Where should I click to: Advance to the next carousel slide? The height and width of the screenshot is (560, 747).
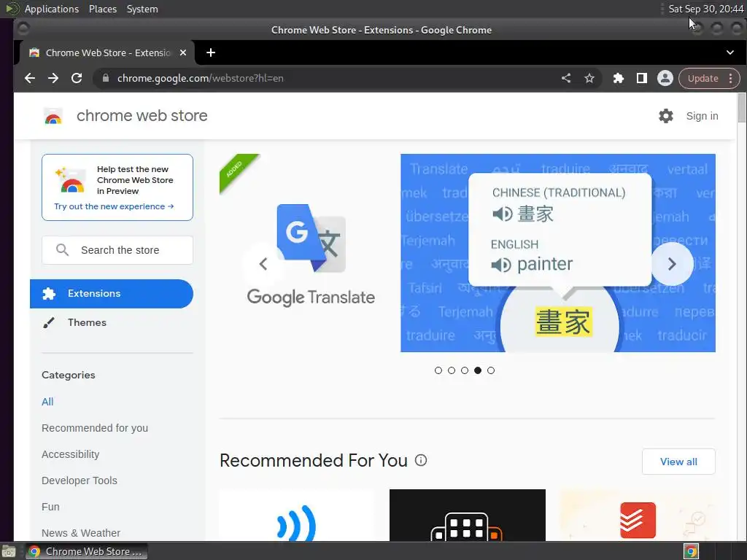[x=672, y=264]
